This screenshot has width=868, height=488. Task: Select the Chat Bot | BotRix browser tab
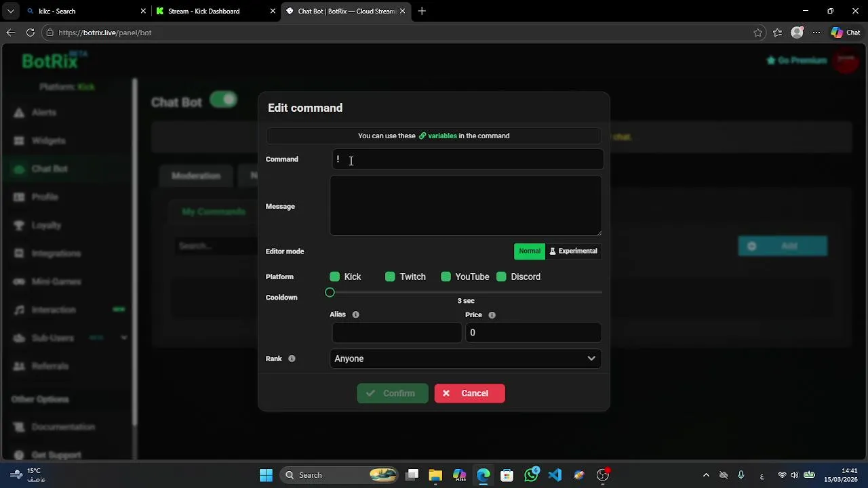tap(345, 11)
